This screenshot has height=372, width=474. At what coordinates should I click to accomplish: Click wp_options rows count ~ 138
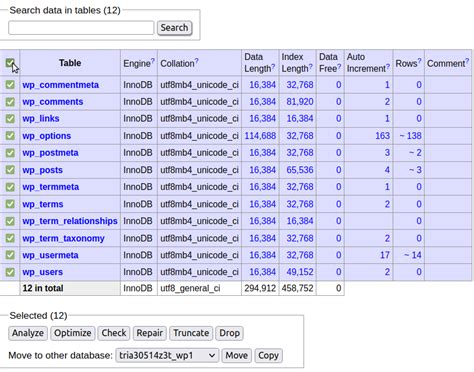coord(411,136)
